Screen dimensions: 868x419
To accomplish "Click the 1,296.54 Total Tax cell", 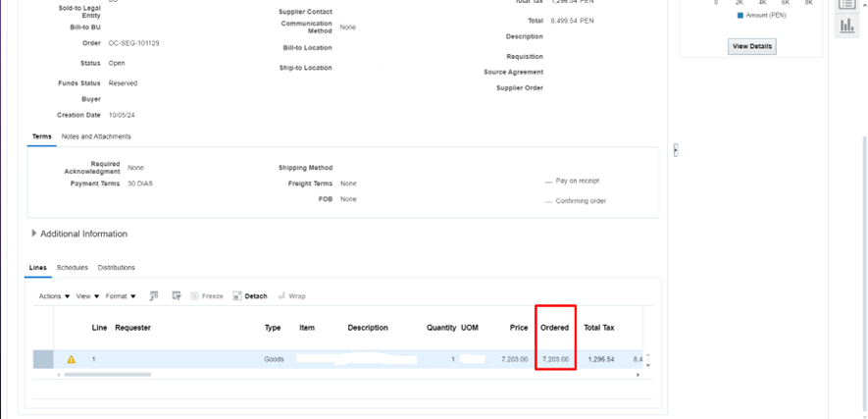I will pyautogui.click(x=601, y=359).
